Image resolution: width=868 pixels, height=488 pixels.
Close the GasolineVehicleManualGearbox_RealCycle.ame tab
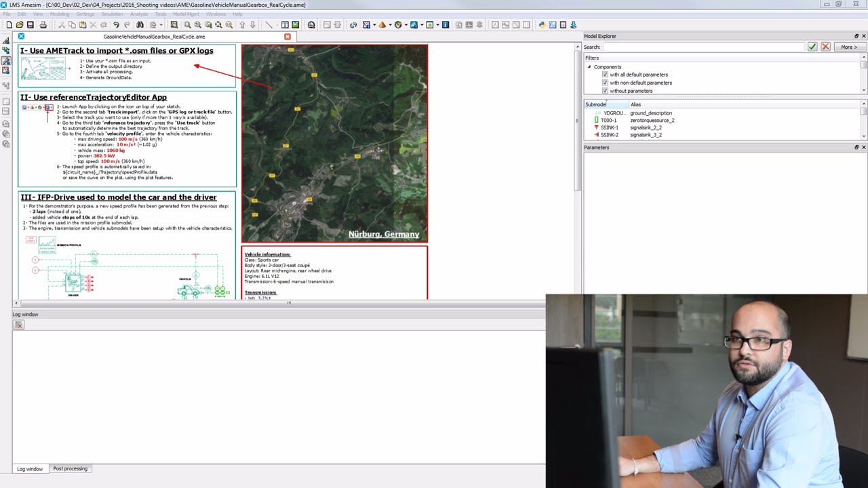coord(288,37)
